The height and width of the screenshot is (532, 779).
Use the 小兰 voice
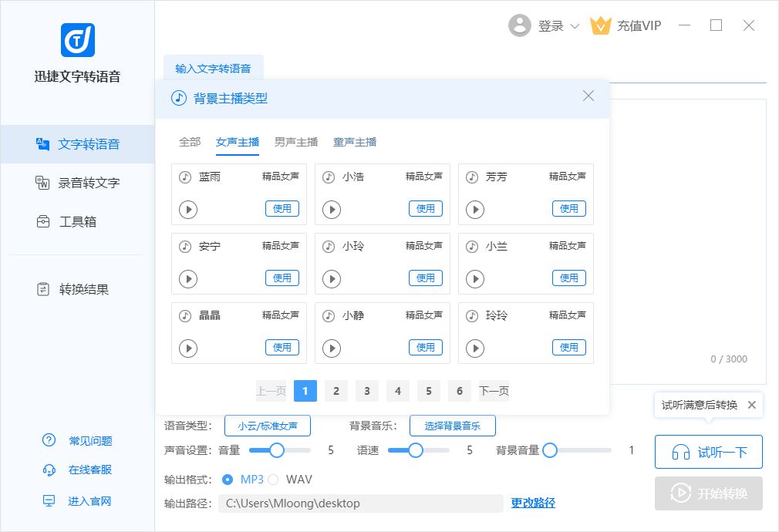(569, 278)
